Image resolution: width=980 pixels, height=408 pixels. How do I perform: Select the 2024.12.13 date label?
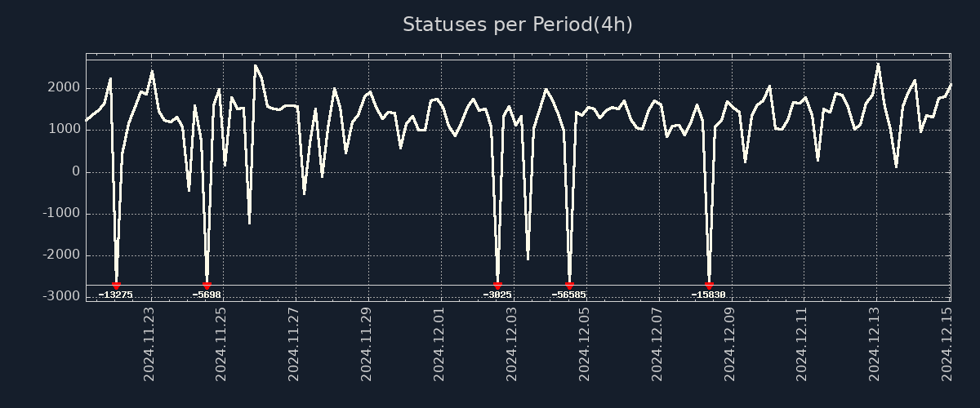pos(875,344)
